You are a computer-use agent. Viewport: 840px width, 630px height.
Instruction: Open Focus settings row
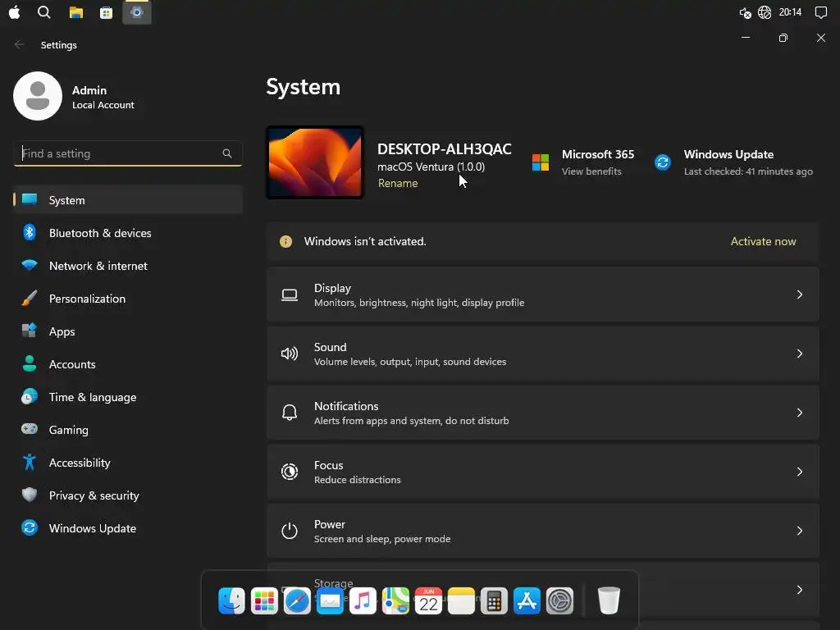click(543, 472)
